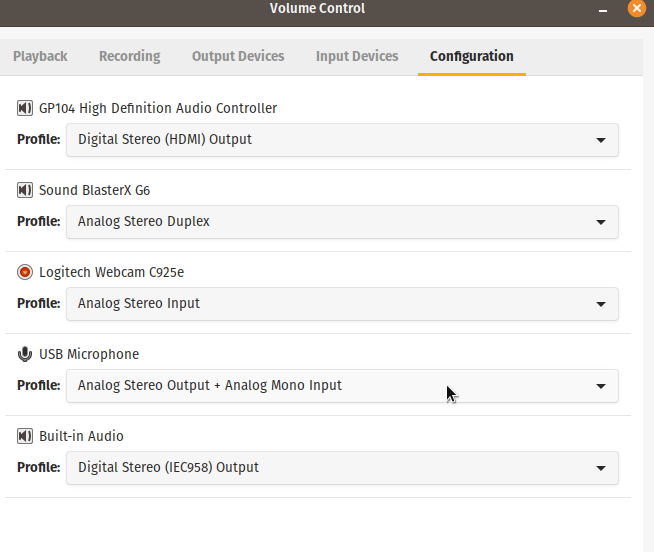
Task: Click the Built-in Audio device name
Action: pos(81,436)
